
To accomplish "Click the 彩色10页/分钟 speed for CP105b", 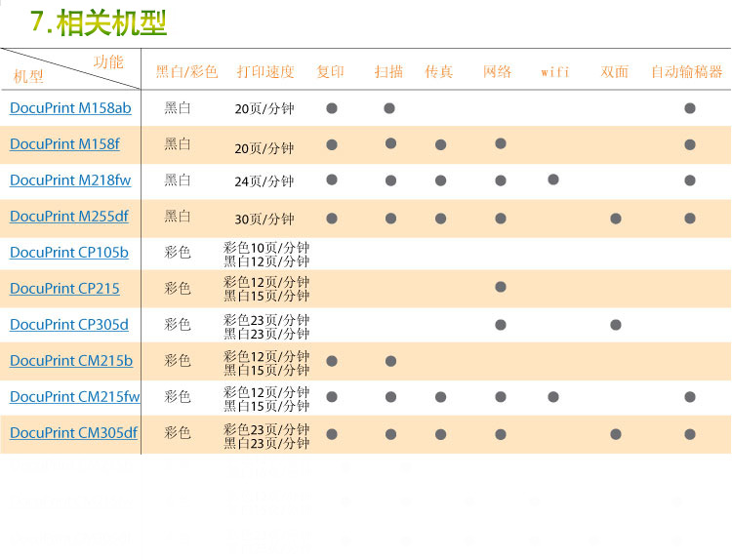I will 266,248.
